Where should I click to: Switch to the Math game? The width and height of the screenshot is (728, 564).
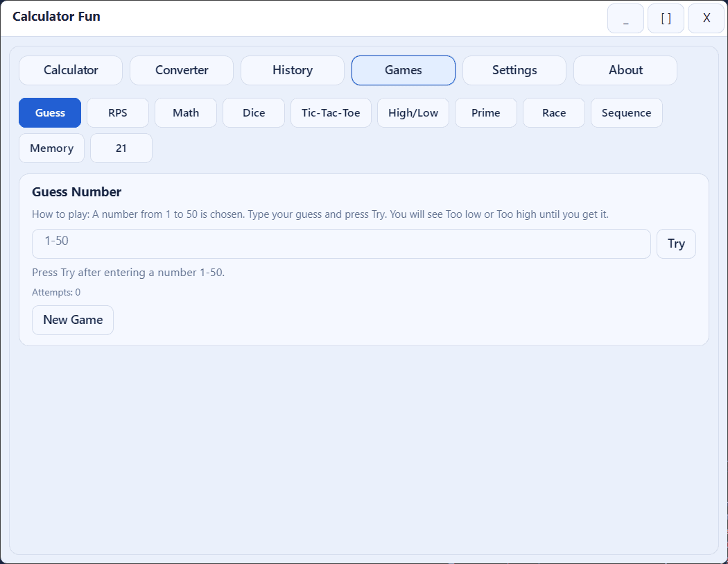(185, 112)
